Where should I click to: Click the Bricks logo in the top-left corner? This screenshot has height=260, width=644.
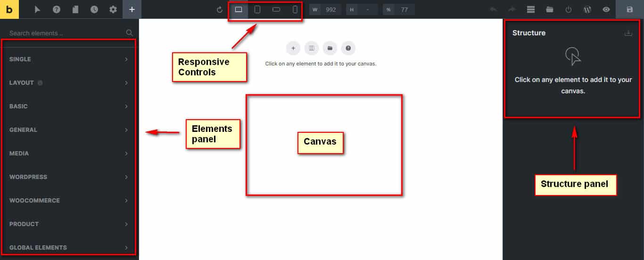pyautogui.click(x=9, y=9)
